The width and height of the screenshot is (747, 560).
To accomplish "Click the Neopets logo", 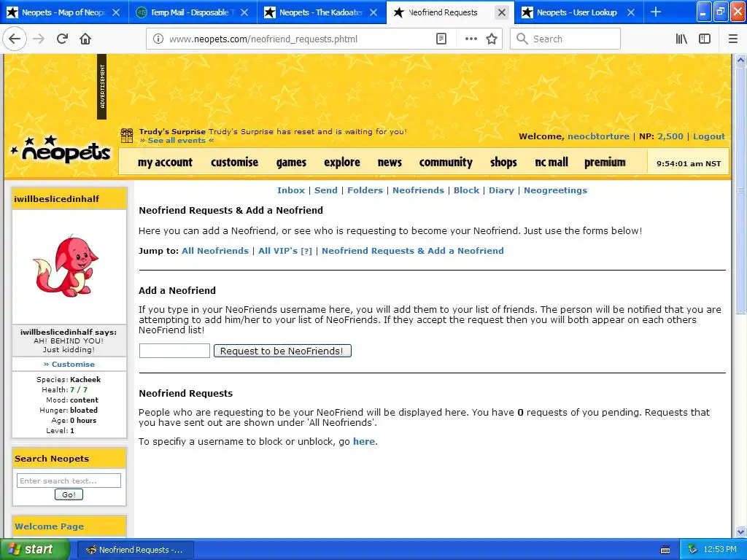I will click(61, 149).
